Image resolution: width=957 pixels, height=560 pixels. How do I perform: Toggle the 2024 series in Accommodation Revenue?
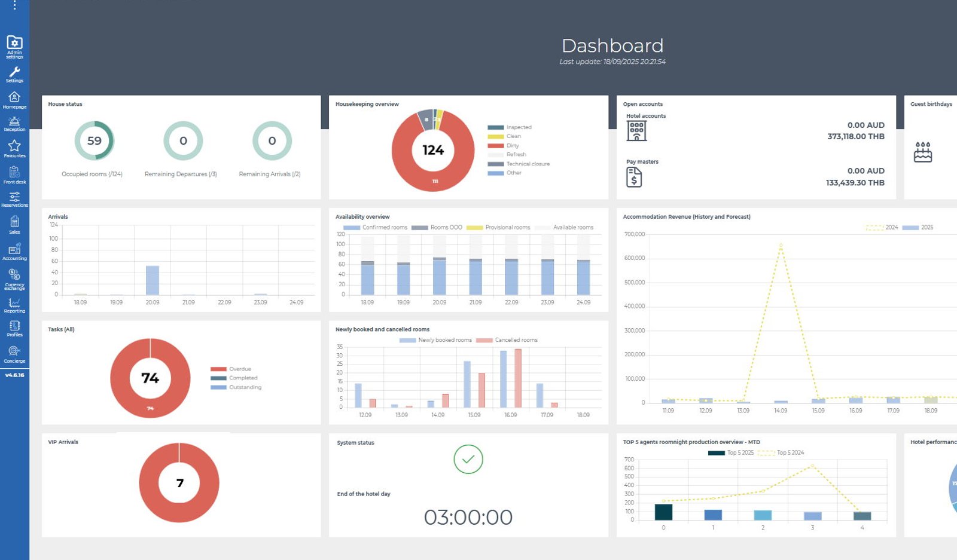coord(882,227)
